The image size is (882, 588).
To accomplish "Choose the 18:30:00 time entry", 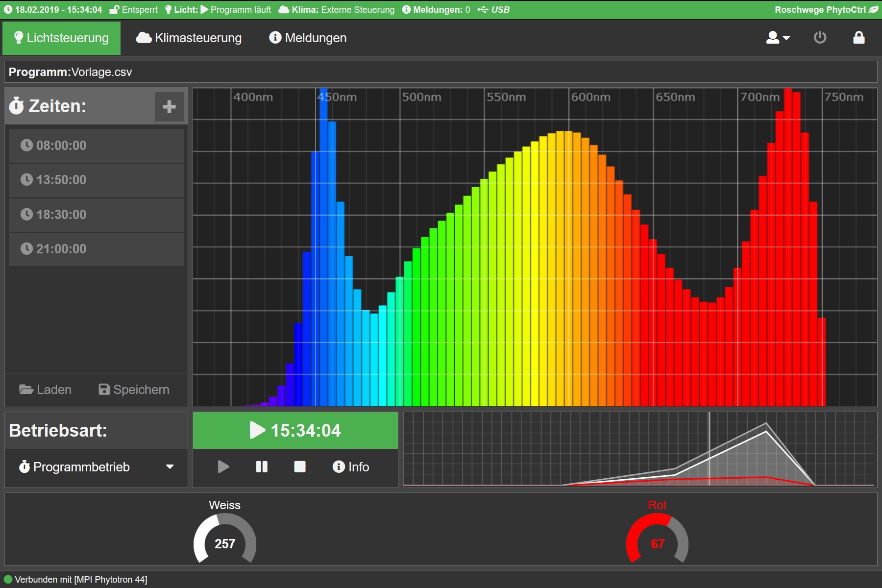I will pos(97,215).
